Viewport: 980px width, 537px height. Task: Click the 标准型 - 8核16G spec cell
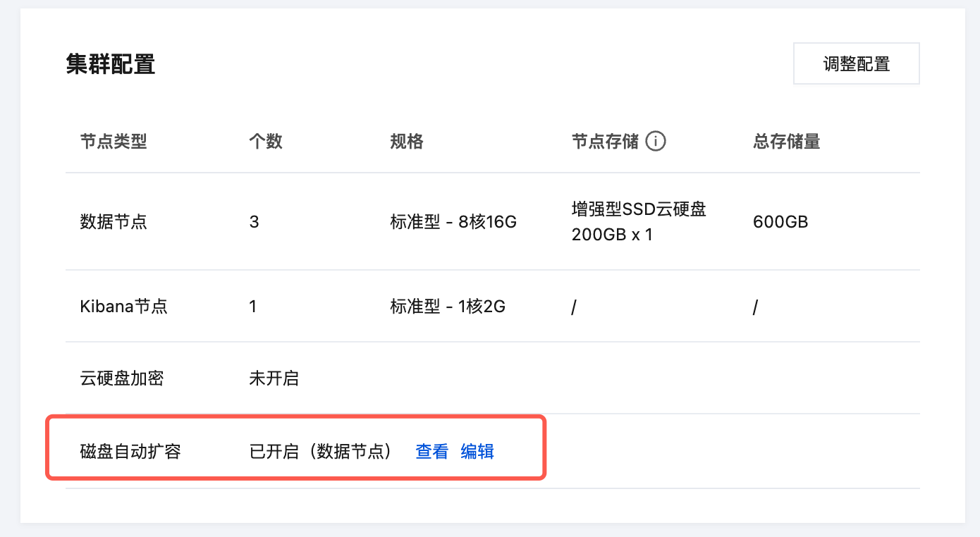click(x=453, y=222)
